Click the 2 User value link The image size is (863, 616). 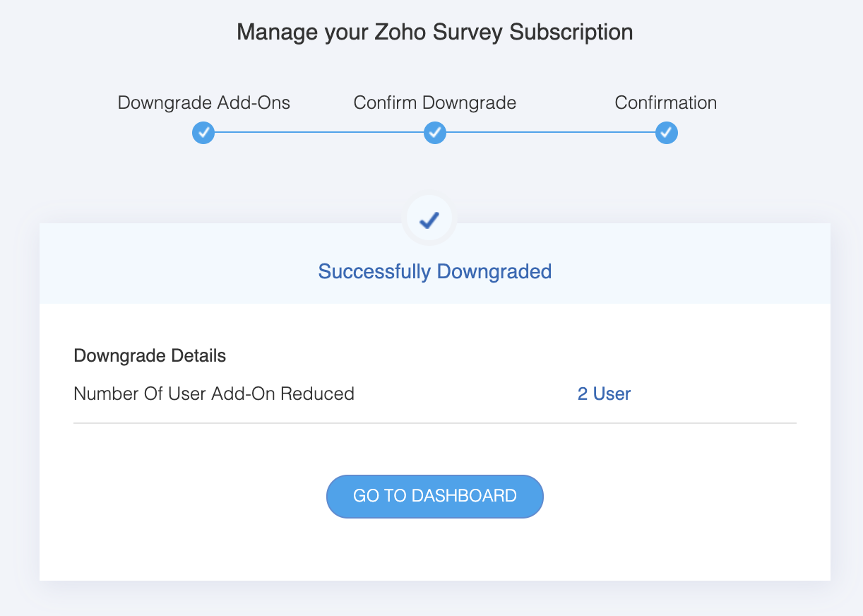(604, 393)
